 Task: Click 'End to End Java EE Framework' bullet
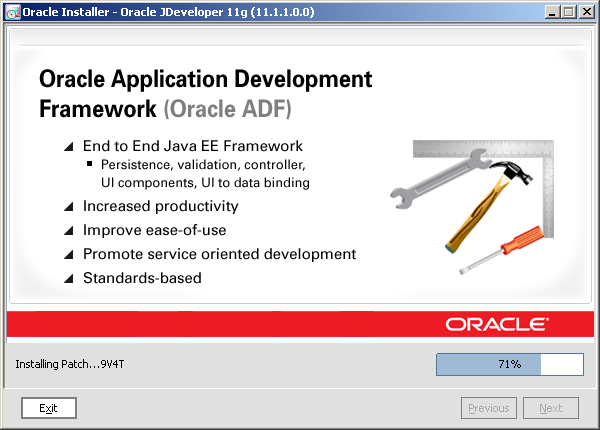coord(193,146)
